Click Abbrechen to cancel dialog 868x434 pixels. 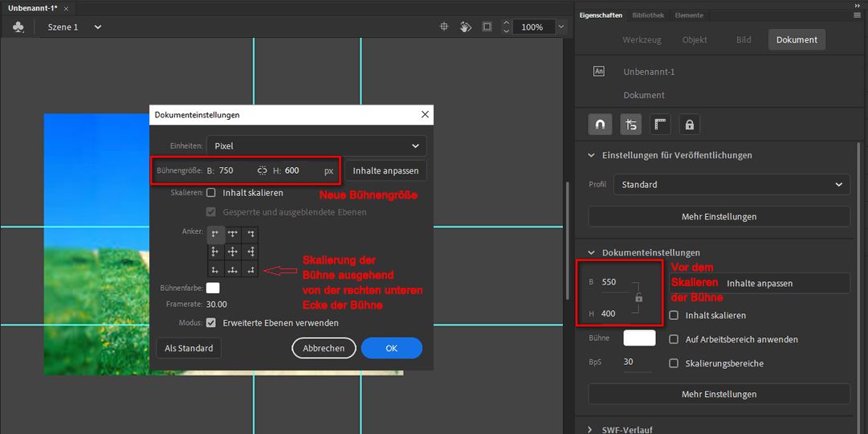[324, 348]
